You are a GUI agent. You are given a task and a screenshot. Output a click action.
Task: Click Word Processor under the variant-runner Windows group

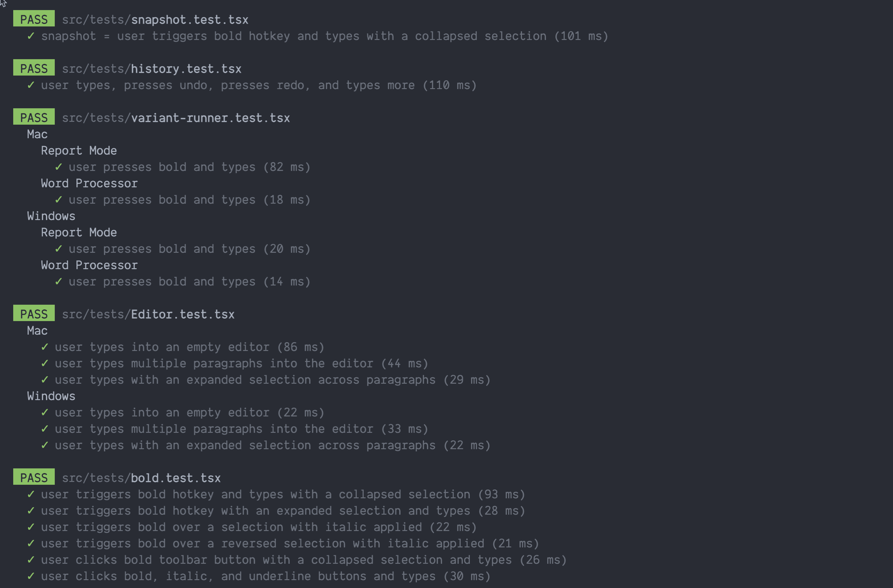pyautogui.click(x=89, y=265)
